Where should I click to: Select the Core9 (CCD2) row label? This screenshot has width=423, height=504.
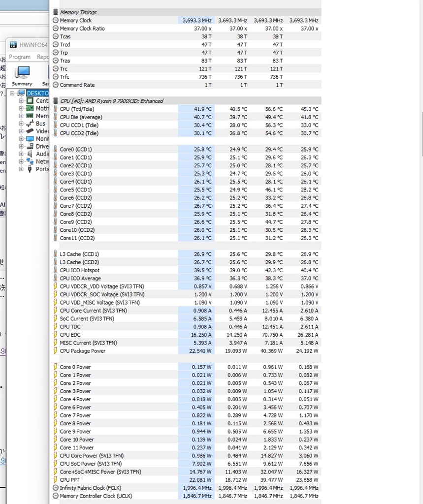76,222
